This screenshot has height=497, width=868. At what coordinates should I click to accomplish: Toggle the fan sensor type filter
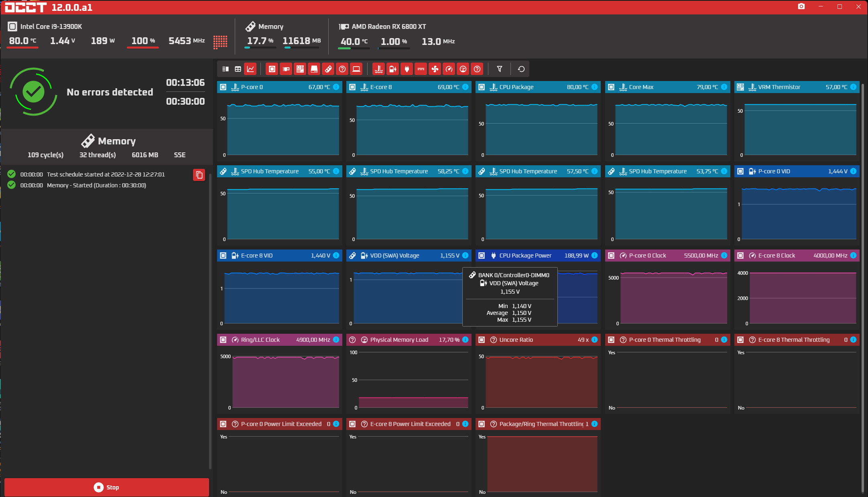[435, 69]
